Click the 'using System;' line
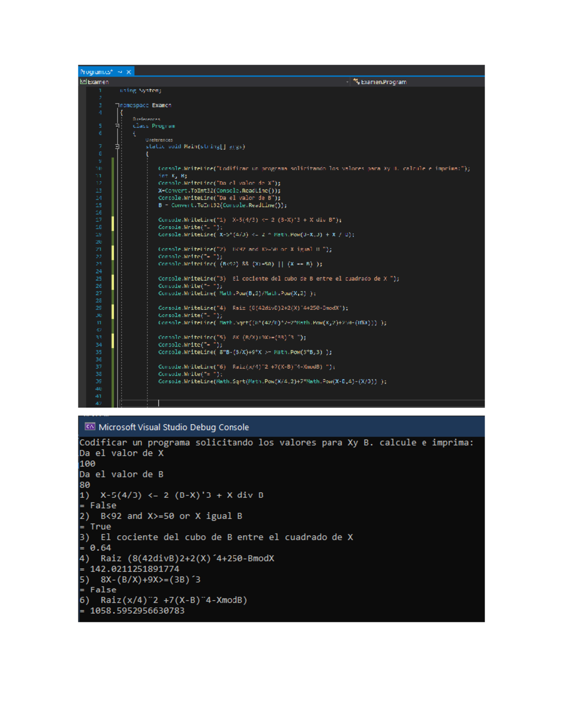Image resolution: width=563 pixels, height=728 pixels. coord(140,90)
